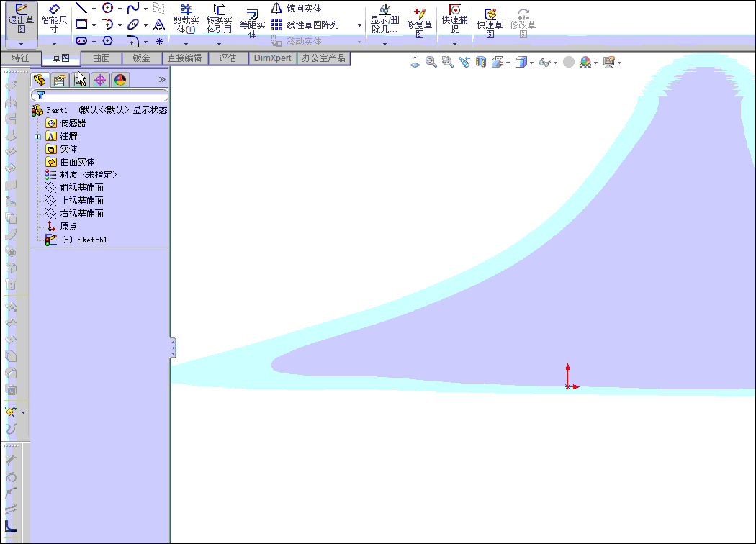Switch to the 特征 tab
756x544 pixels.
21,58
